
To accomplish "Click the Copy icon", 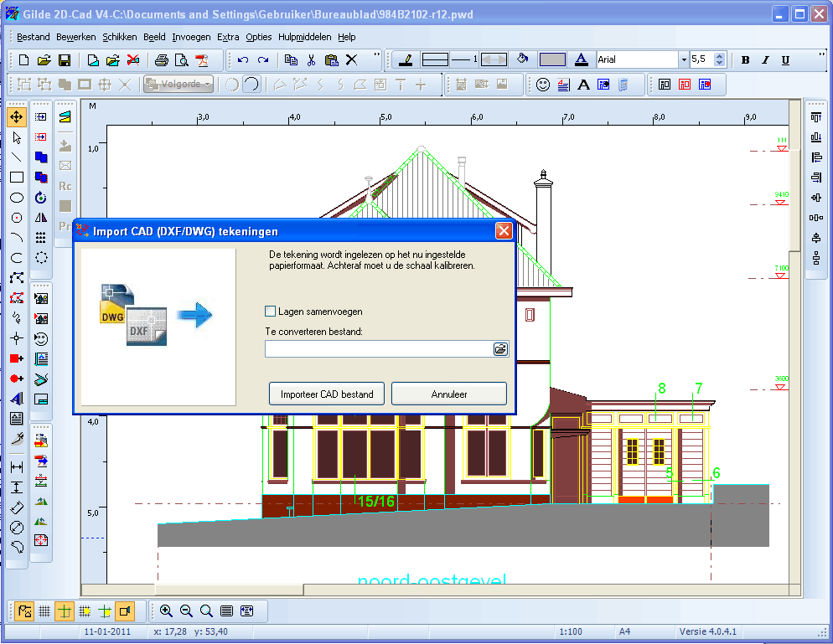I will tap(291, 60).
